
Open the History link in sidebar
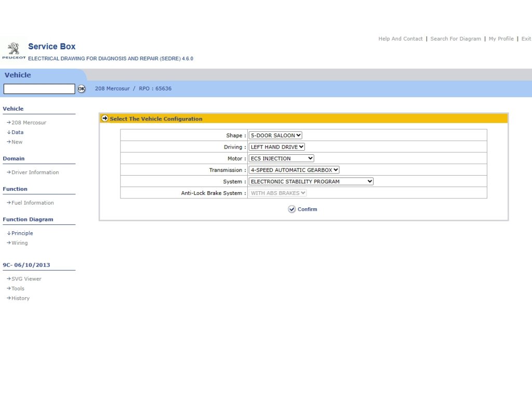(20, 298)
